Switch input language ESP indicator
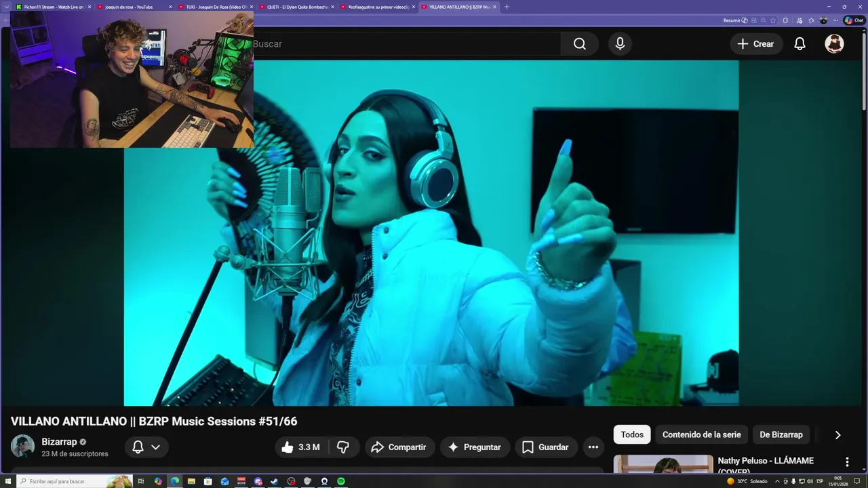Screen dimensions: 868x488 tap(820, 481)
